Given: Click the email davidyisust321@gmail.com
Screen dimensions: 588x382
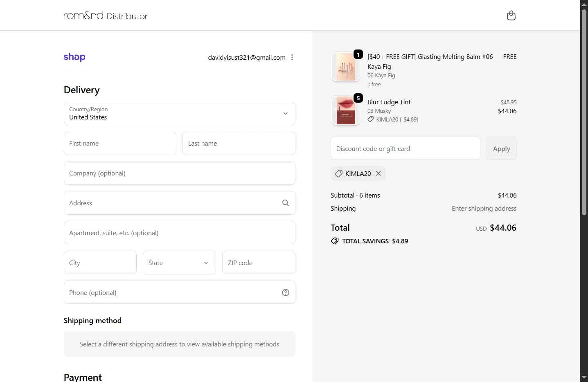Looking at the screenshot, I should [247, 57].
